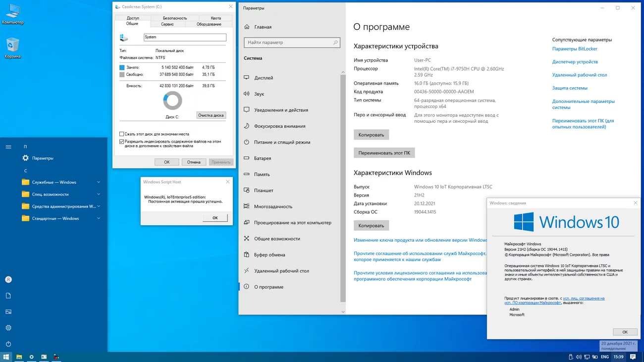Click Отмена in the disk properties dialog
Viewport: 644px width, 362px height.
(194, 162)
